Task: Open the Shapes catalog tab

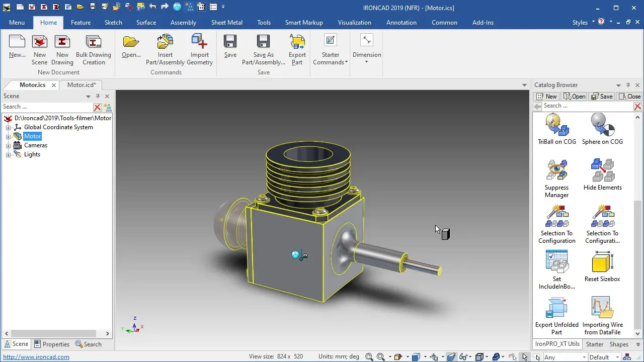Action: 619,344
